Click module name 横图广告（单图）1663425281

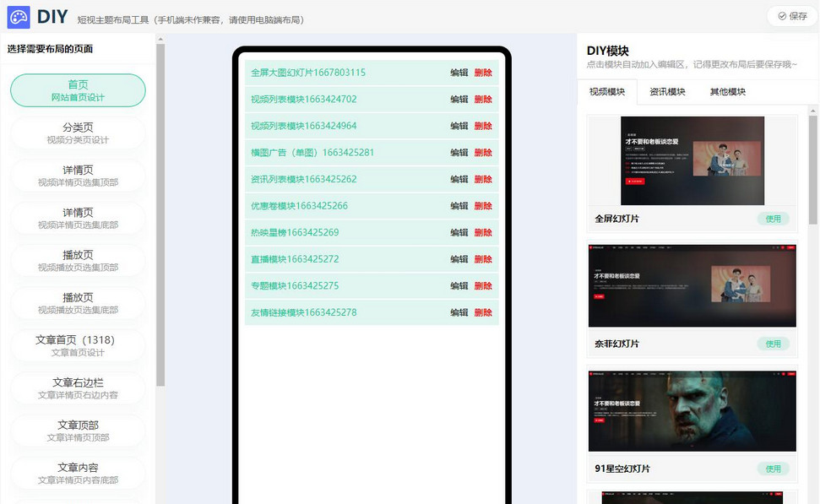click(x=312, y=153)
